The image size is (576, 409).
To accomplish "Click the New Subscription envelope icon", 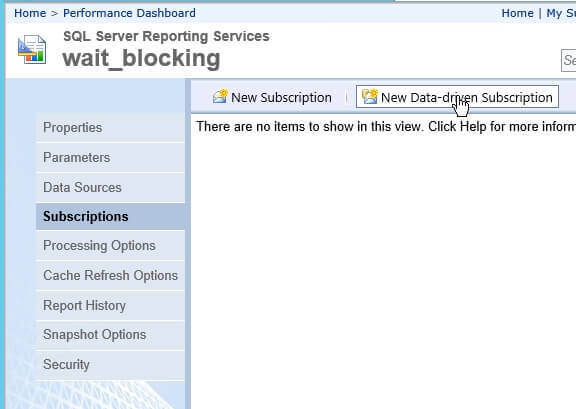I will (220, 97).
